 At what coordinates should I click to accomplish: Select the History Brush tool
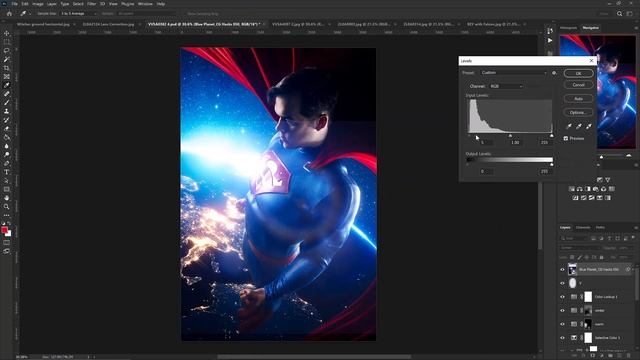pos(7,120)
